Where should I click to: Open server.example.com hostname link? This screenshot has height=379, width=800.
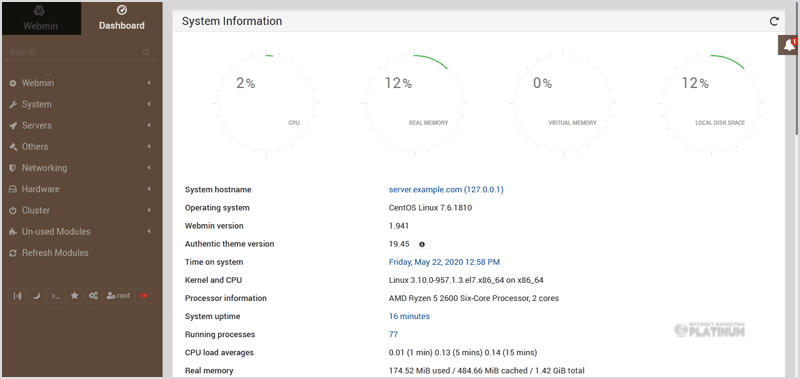point(446,190)
